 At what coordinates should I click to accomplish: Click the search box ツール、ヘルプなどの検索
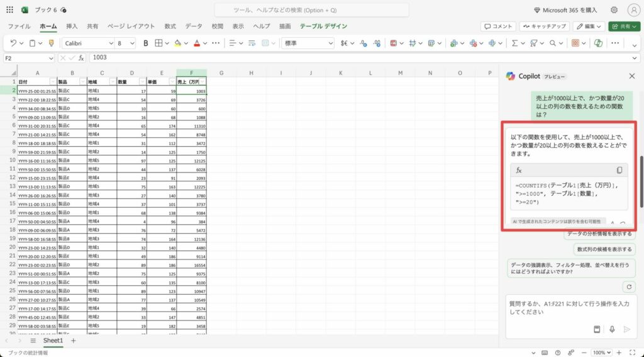[x=312, y=10]
